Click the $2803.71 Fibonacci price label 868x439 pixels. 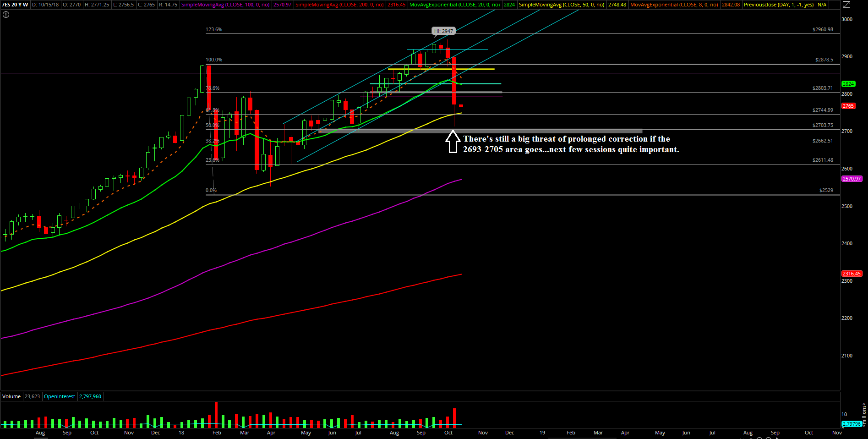click(823, 88)
